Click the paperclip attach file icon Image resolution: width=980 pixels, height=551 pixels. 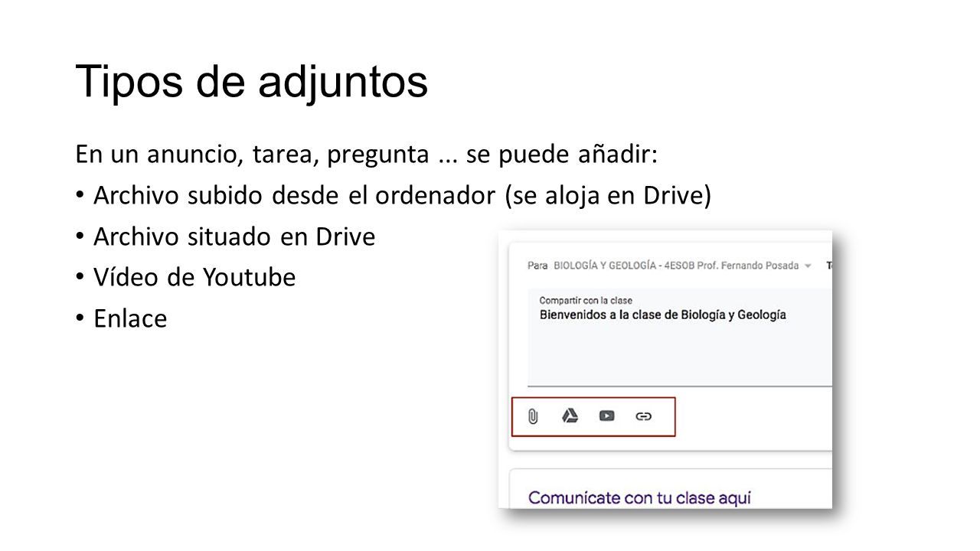534,416
